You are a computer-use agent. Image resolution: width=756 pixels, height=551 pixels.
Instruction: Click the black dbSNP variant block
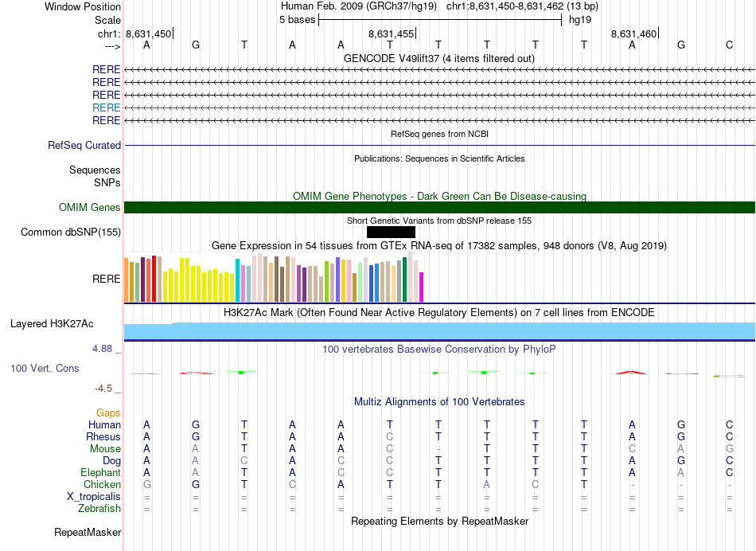(x=391, y=232)
